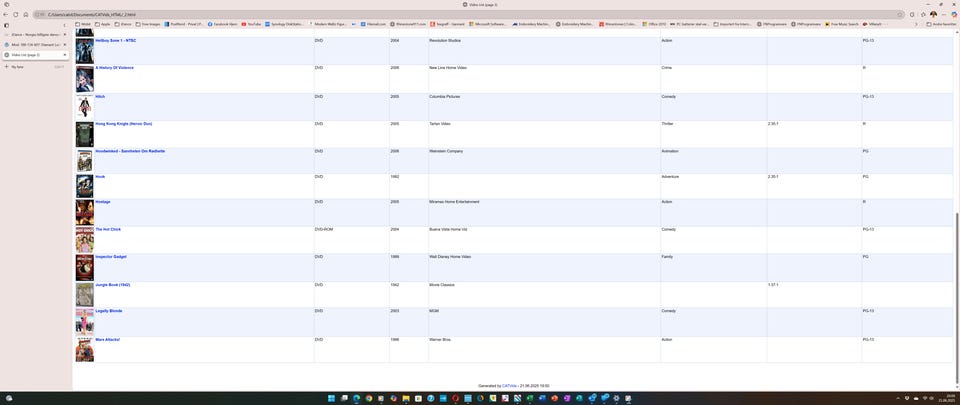Open Task View on the taskbar

click(344, 398)
